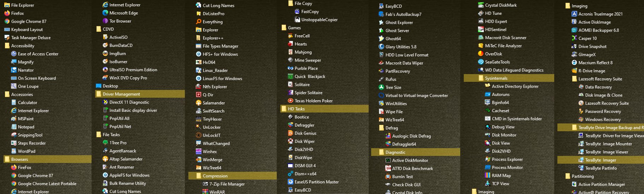This screenshot has width=644, height=194.
Task: Click the HxD64 hex editor icon
Action: coord(199,62)
